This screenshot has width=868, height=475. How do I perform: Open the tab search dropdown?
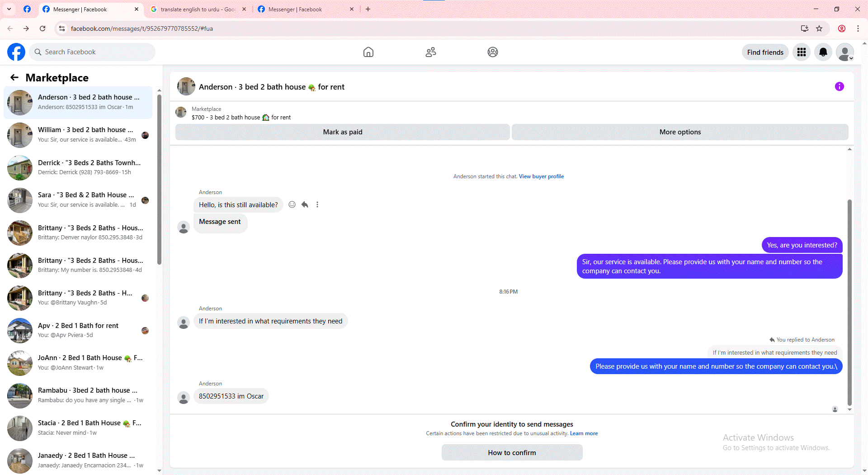(x=9, y=9)
